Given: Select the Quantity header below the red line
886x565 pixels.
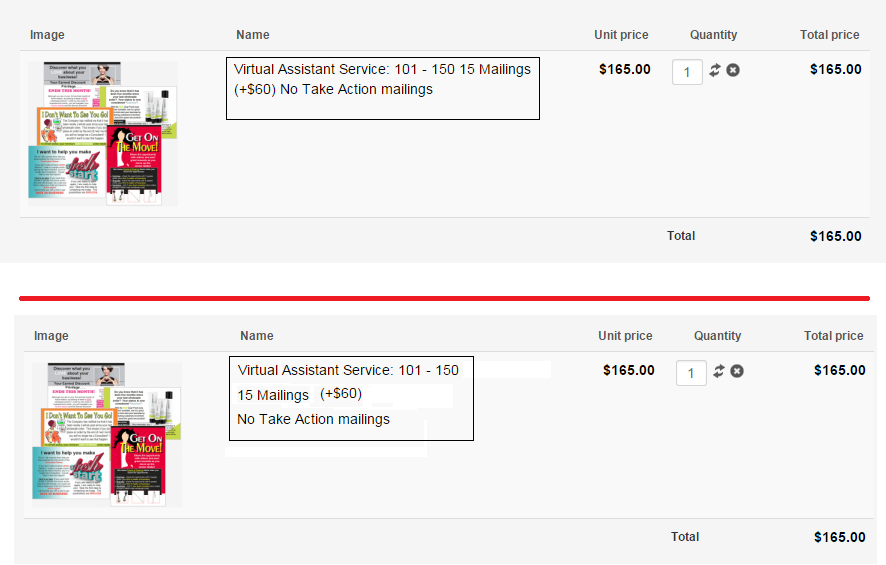Looking at the screenshot, I should (x=717, y=336).
